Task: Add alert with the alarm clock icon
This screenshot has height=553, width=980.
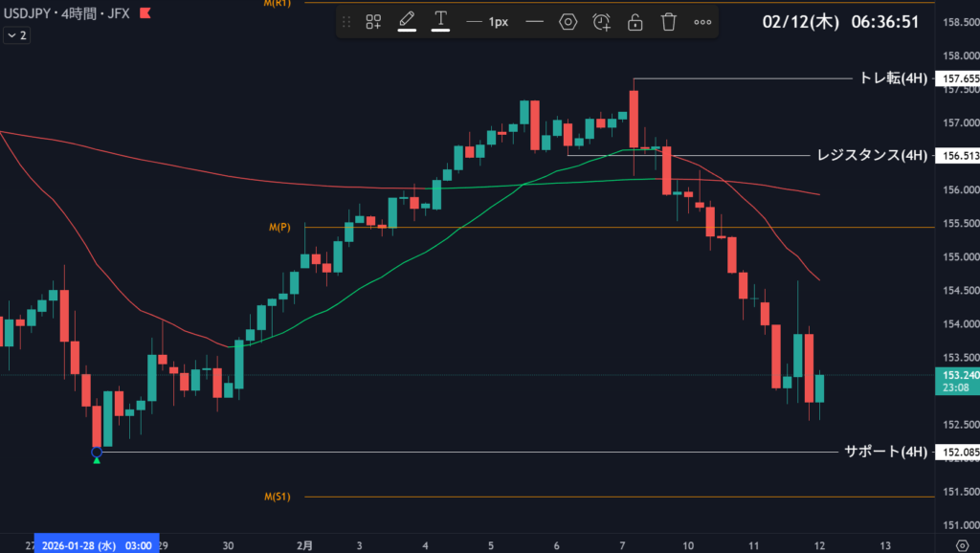Action: coord(601,22)
